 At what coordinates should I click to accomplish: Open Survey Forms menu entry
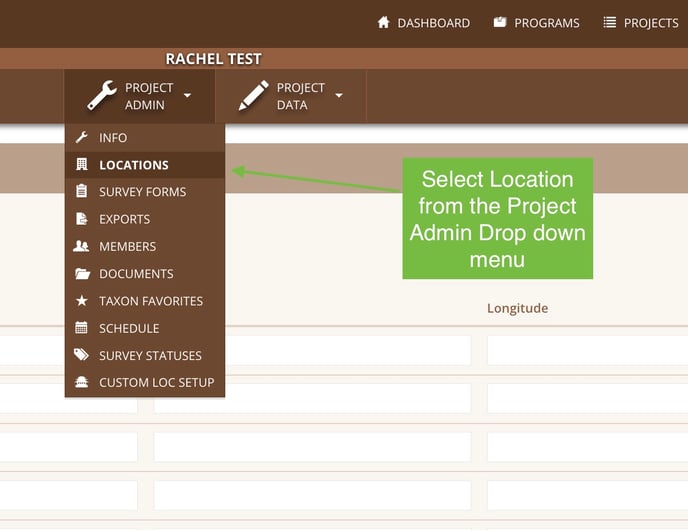(145, 192)
